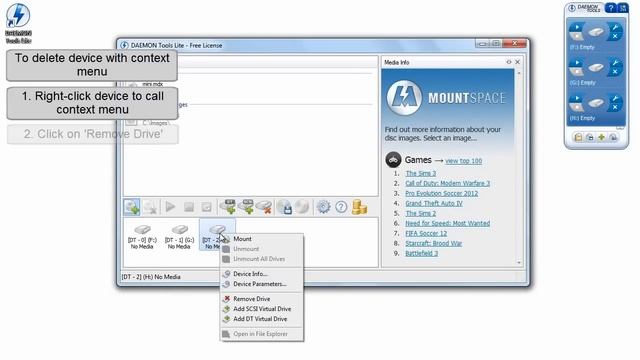Open Help via the question mark icon
The width and height of the screenshot is (640, 360).
click(341, 207)
